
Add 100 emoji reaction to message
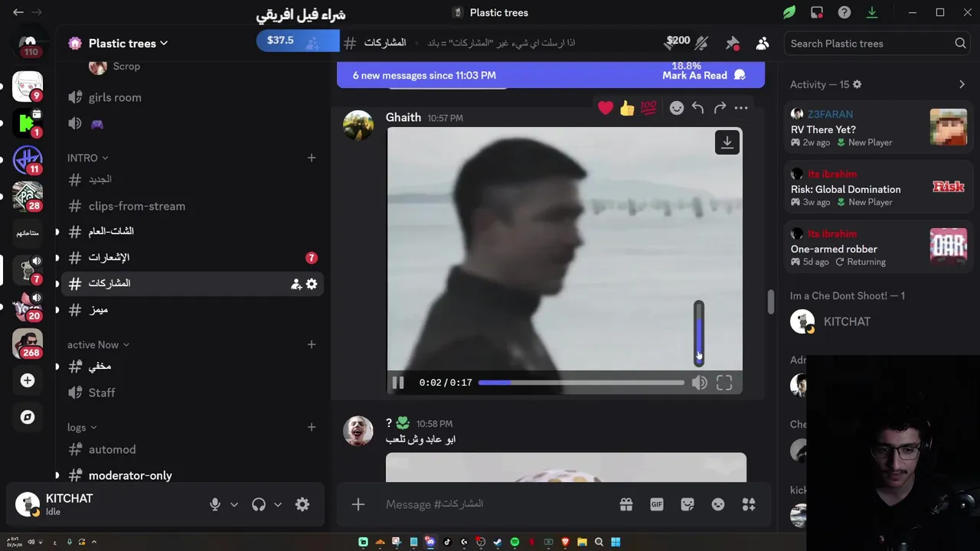click(648, 108)
